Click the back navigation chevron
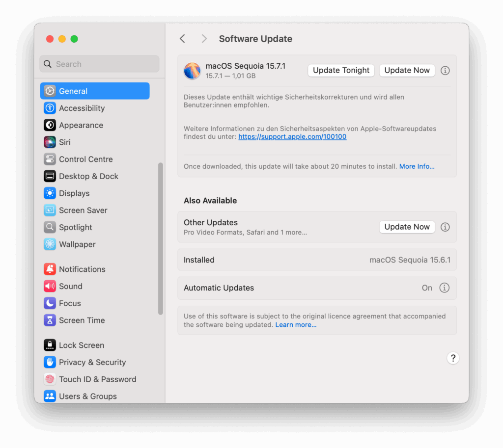 [x=182, y=38]
